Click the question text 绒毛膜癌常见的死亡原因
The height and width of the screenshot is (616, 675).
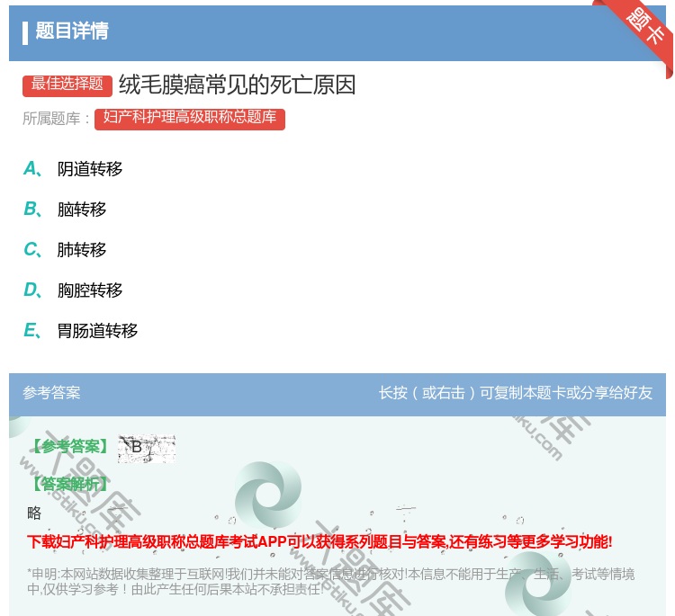[x=238, y=85]
